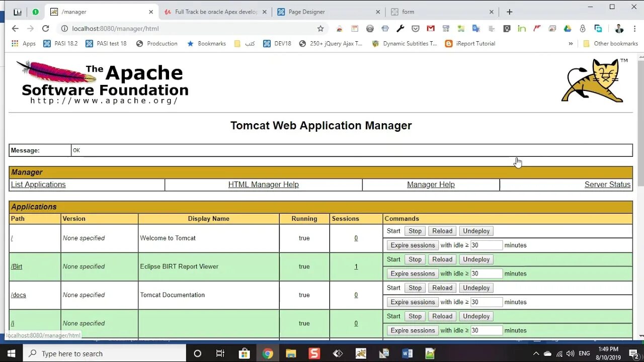Click the Tomcat cat logo

pos(594,80)
